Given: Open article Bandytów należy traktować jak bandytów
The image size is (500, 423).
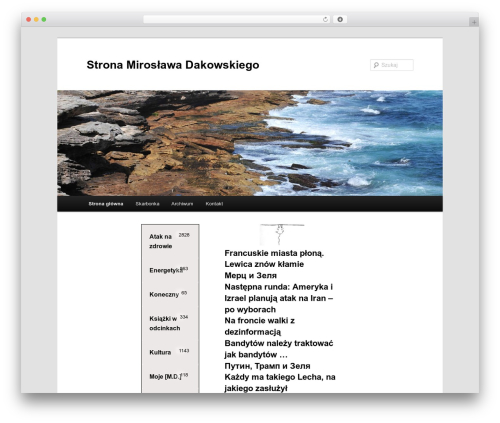Looking at the screenshot, I should point(279,349).
